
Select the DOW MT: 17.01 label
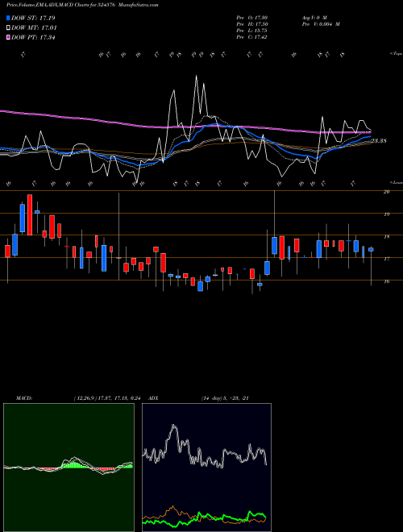click(x=34, y=28)
